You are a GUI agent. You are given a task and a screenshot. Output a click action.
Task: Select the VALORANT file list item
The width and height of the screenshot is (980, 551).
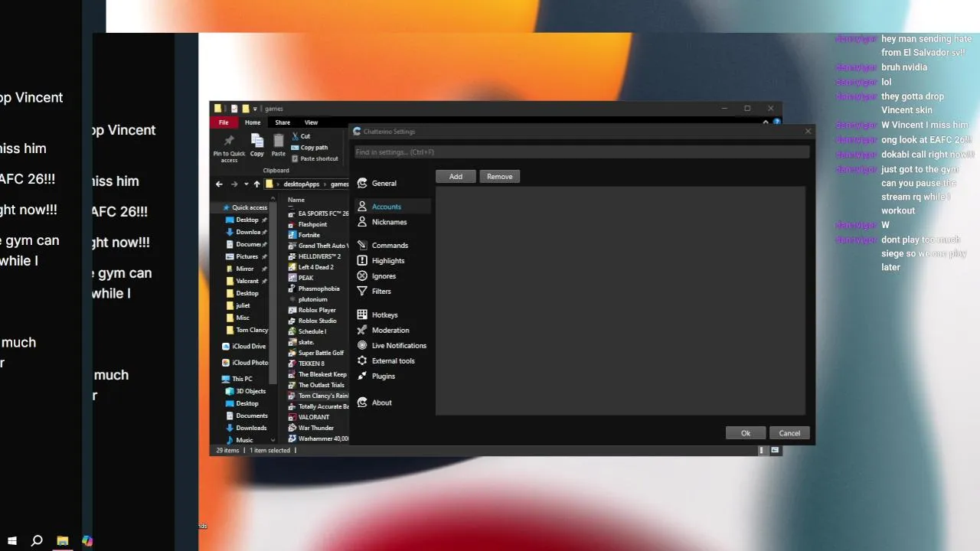pyautogui.click(x=309, y=417)
